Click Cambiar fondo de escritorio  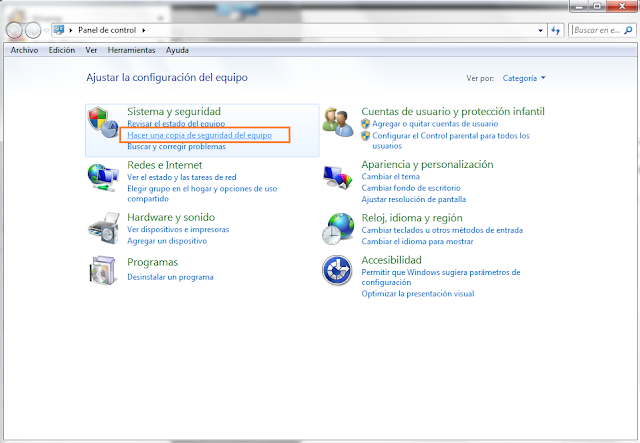click(x=411, y=188)
